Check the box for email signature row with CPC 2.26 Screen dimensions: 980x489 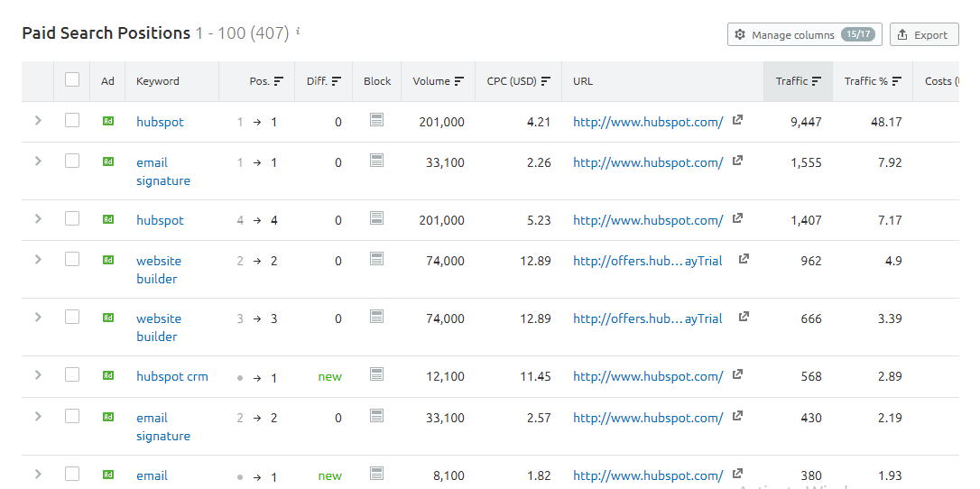pyautogui.click(x=72, y=161)
